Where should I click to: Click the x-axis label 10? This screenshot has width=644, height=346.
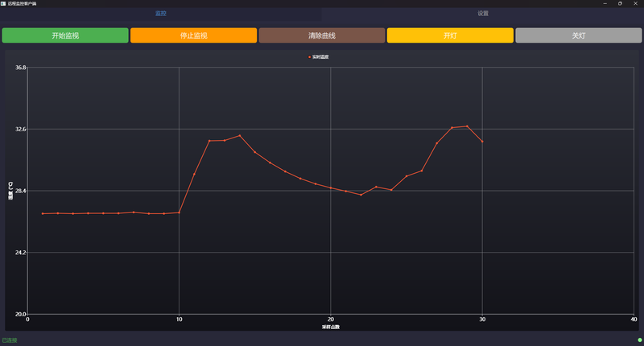pyautogui.click(x=179, y=319)
